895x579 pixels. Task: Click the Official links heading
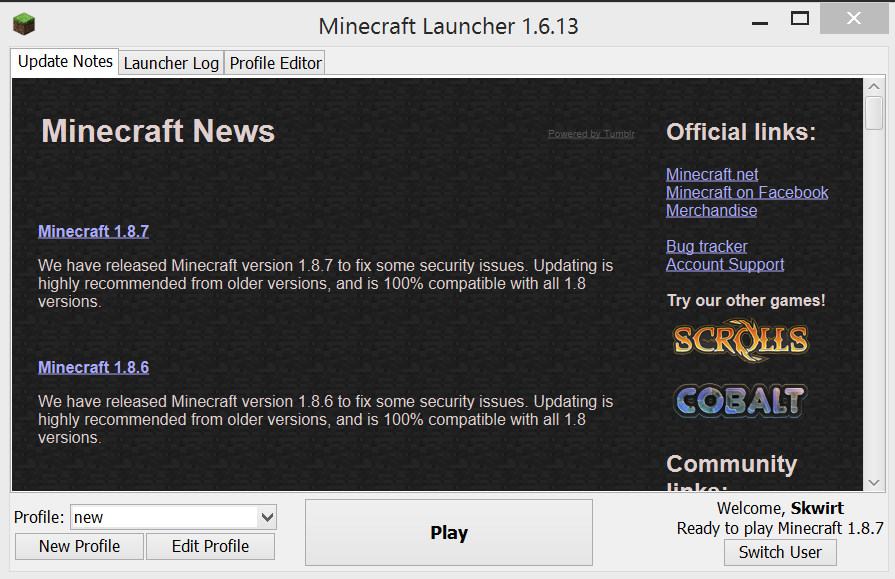click(x=741, y=132)
